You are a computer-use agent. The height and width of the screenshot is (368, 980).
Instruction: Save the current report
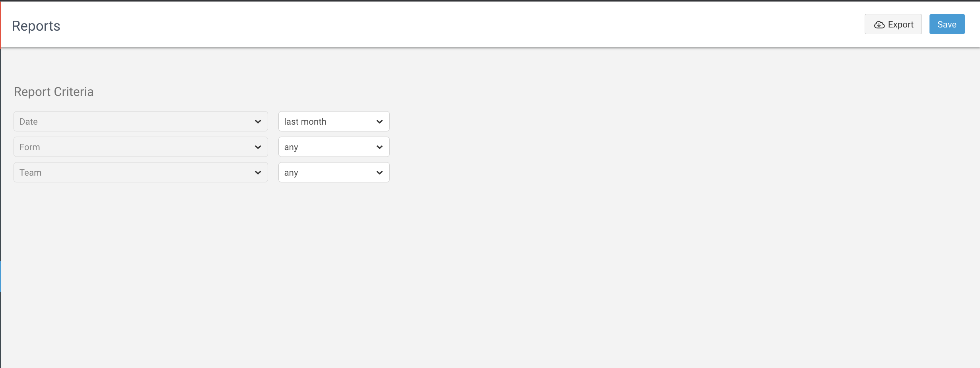coord(947,24)
